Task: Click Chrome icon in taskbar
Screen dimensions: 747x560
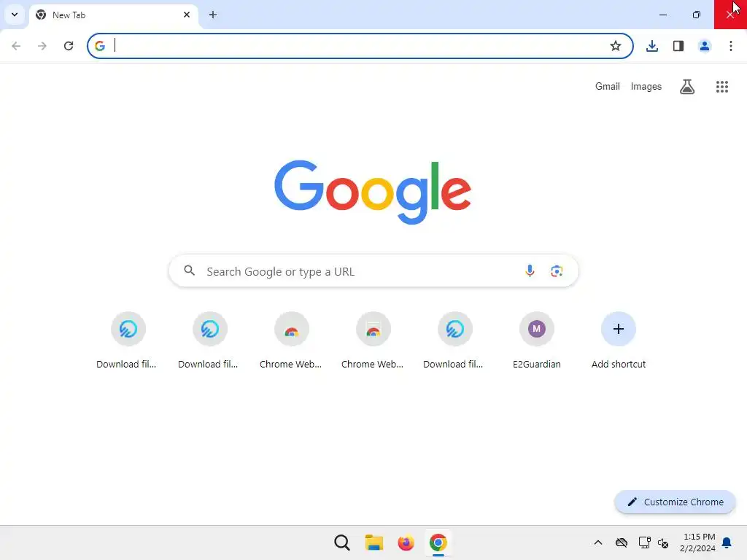Action: pos(438,542)
